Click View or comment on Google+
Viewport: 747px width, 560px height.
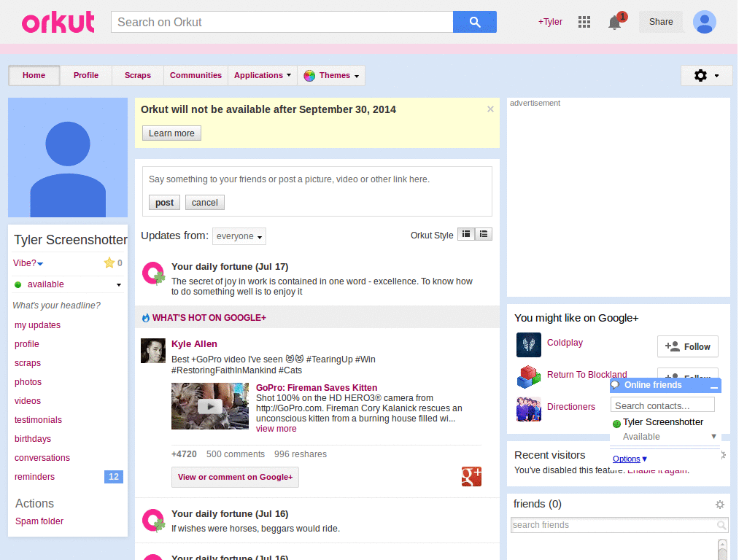(235, 477)
